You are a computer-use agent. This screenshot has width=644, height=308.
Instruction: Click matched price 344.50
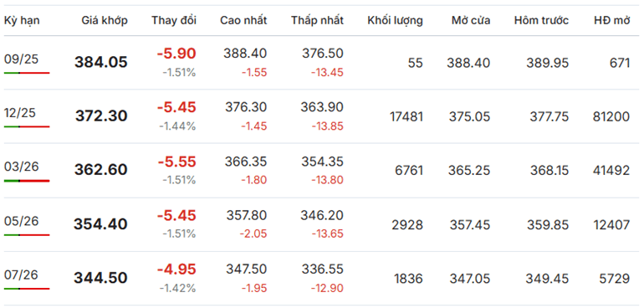pos(100,278)
